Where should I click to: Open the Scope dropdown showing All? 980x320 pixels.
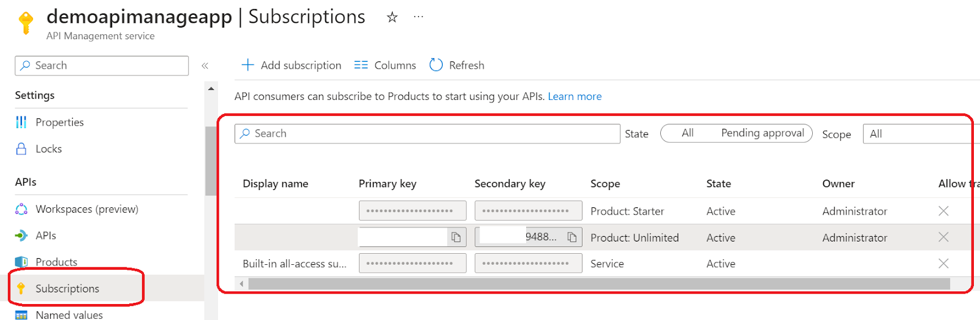[x=921, y=134]
